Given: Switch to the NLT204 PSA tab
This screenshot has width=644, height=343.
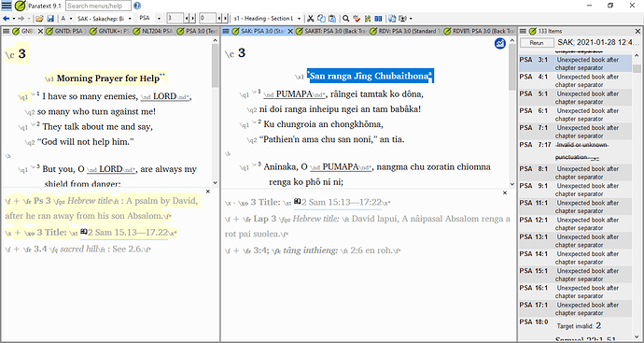Looking at the screenshot, I should click(153, 31).
